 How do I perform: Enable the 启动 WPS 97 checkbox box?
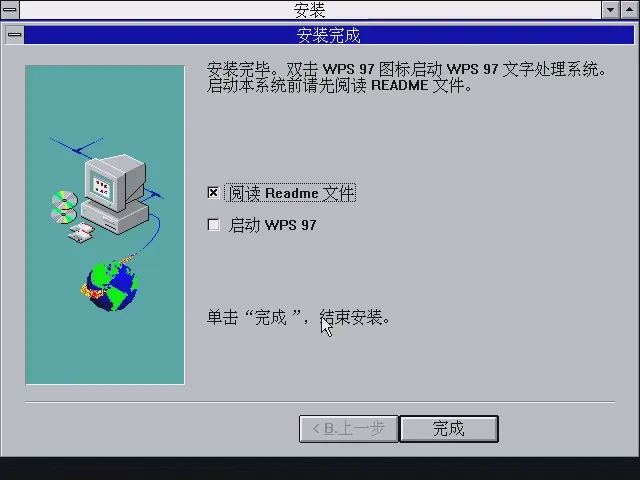click(213, 224)
